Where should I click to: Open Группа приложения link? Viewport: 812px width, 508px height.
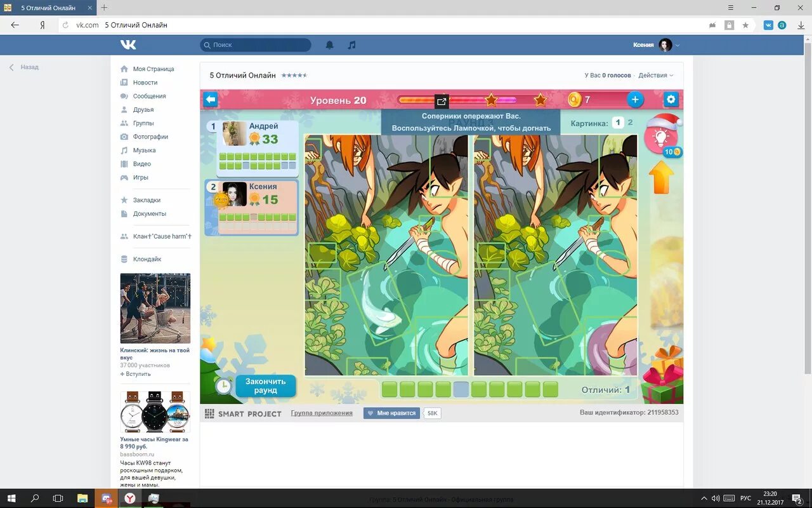pos(322,413)
